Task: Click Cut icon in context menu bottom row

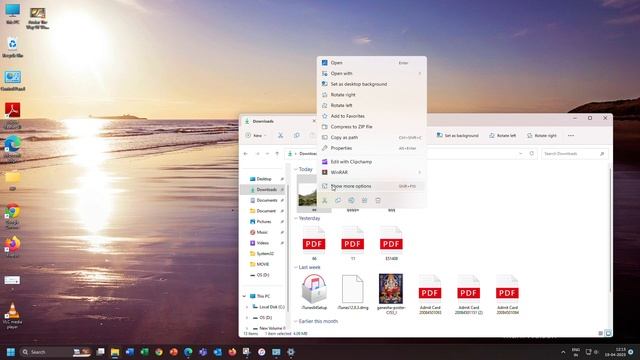Action: pos(324,200)
